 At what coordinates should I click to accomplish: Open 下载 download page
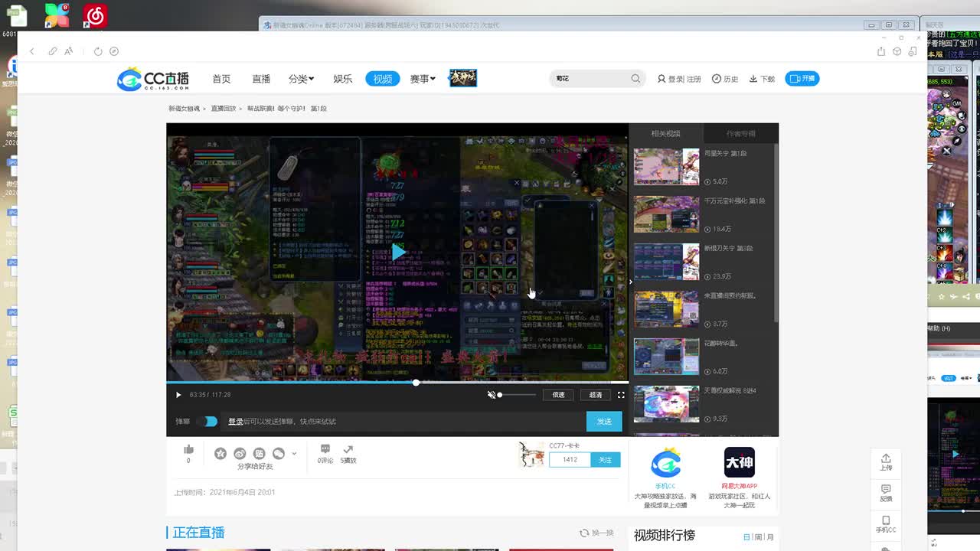(762, 79)
